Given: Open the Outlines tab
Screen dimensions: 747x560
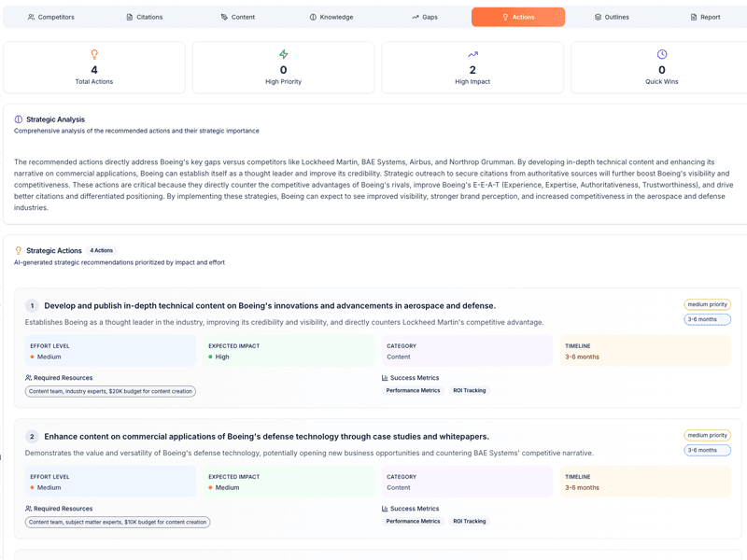Looking at the screenshot, I should [x=612, y=17].
